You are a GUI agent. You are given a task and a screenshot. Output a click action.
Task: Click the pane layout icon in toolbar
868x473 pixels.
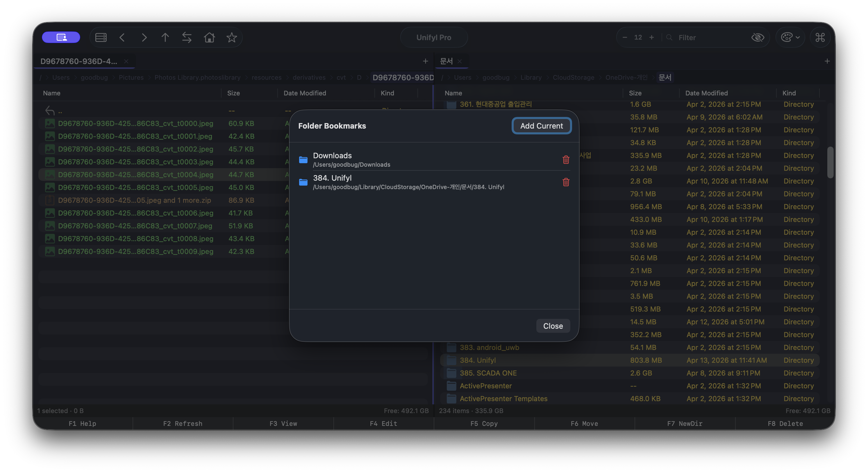[x=101, y=38]
